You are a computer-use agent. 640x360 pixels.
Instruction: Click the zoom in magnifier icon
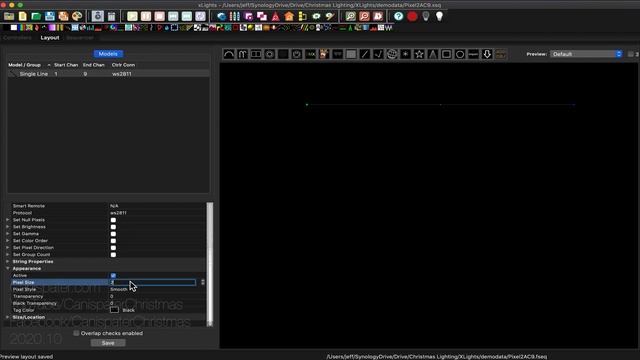[x=351, y=16]
